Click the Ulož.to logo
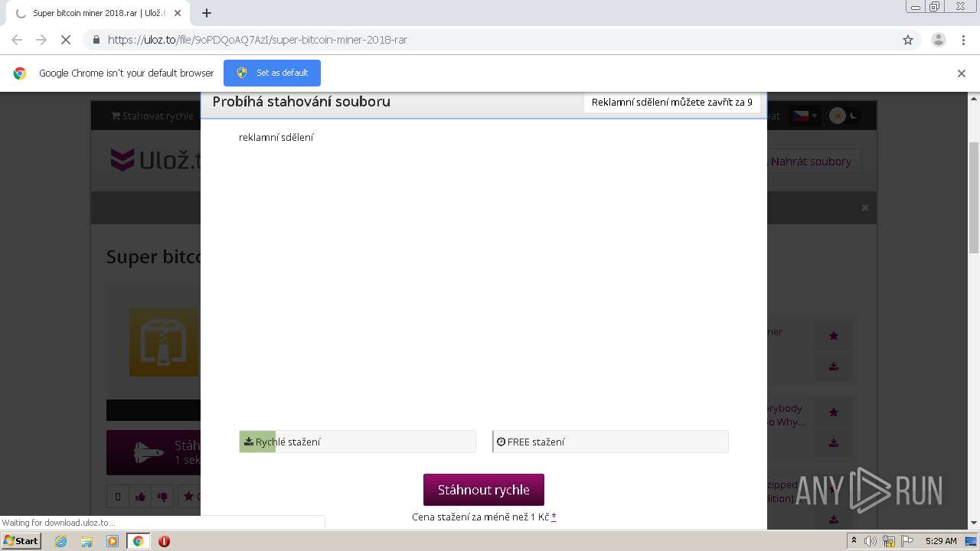Viewport: 980px width, 551px height. coord(155,160)
